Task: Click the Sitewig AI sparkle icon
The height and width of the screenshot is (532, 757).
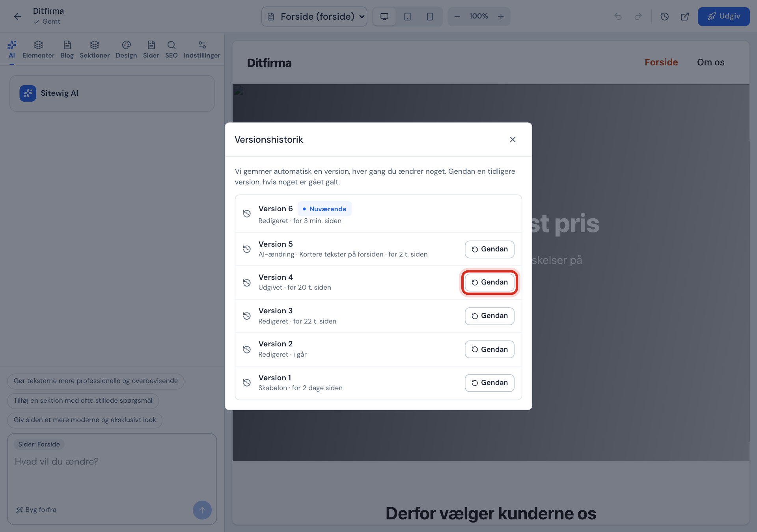Action: pyautogui.click(x=28, y=93)
